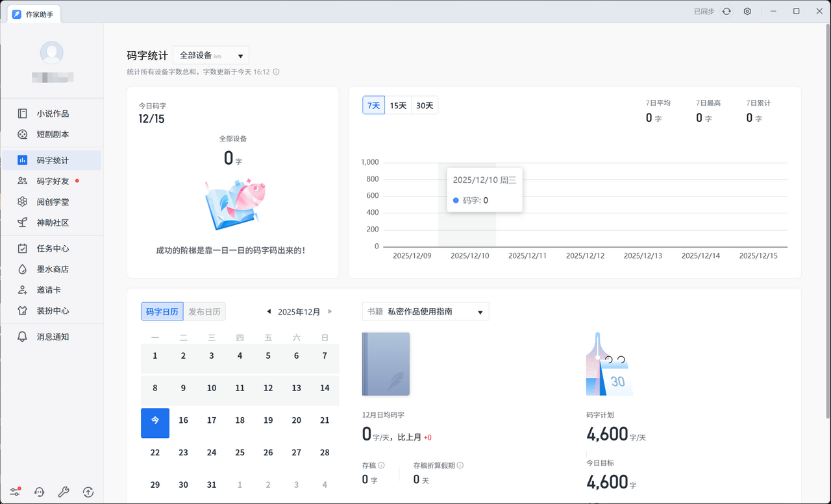This screenshot has width=831, height=504.
Task: Select the 30天 statistics view
Action: [424, 104]
